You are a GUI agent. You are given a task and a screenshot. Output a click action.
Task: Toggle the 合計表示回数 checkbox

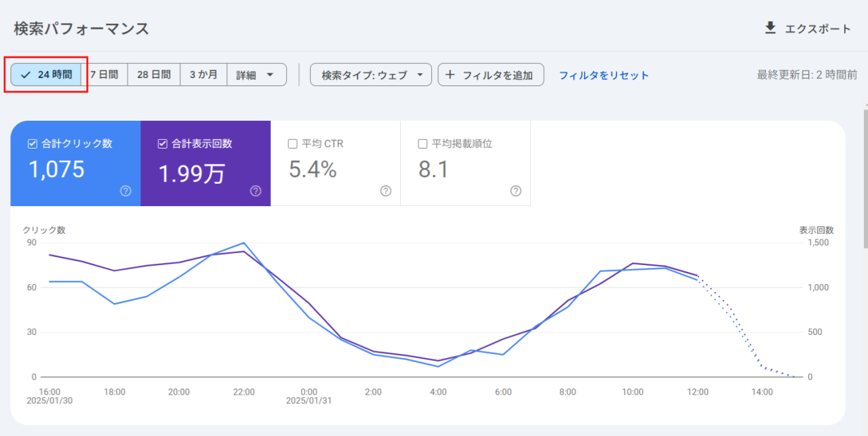[163, 144]
